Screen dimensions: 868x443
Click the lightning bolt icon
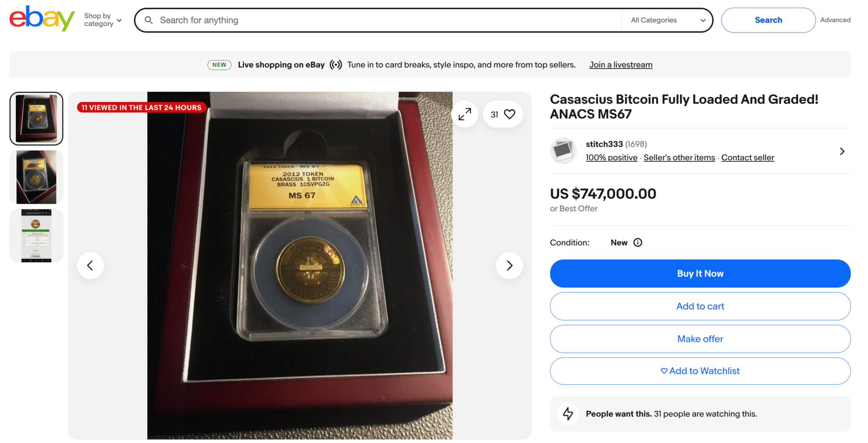[568, 414]
